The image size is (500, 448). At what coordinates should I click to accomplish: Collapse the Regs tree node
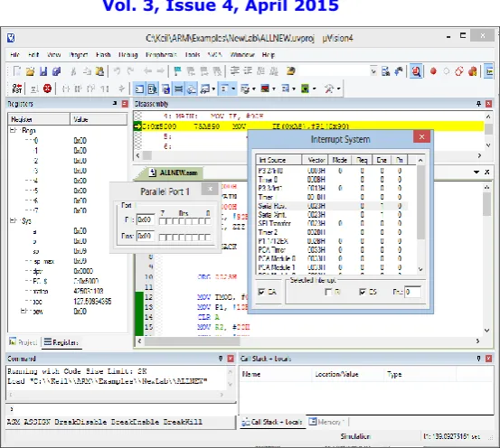13,130
